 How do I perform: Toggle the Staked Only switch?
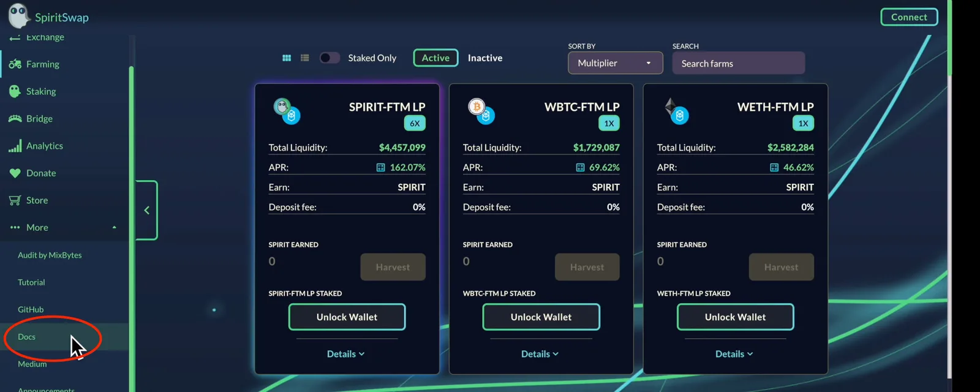(x=330, y=58)
